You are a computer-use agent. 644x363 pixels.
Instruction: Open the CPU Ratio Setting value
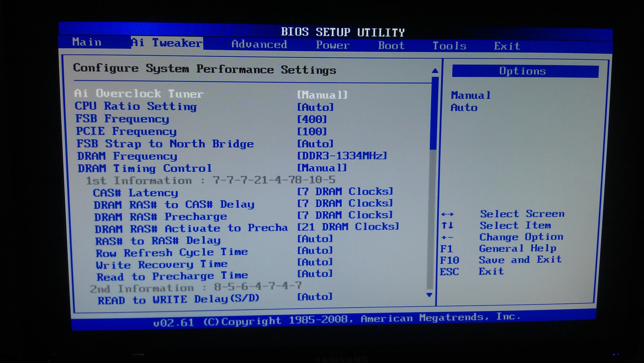click(315, 107)
